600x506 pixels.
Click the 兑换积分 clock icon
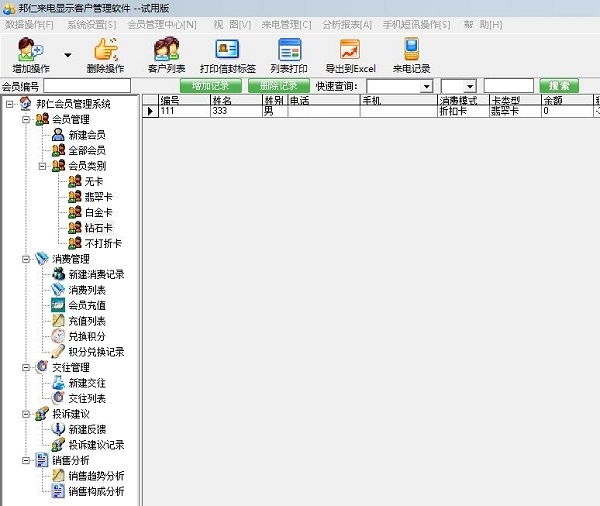coord(58,336)
